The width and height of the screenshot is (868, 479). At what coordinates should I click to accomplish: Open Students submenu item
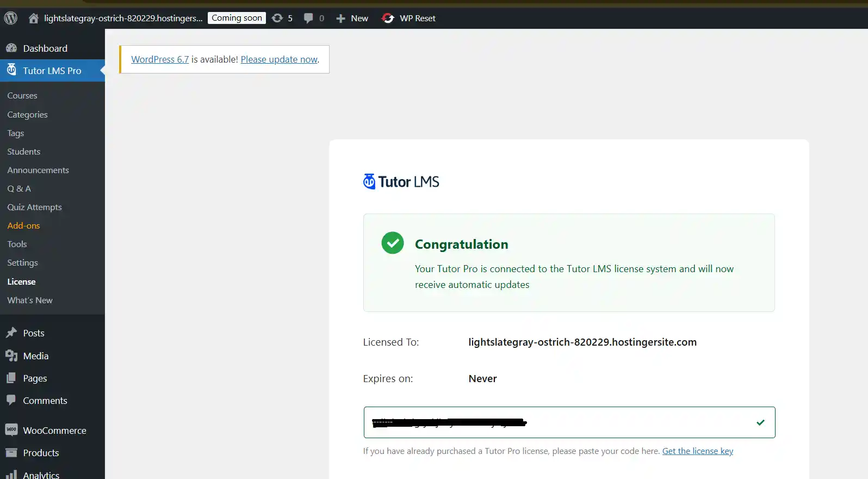click(23, 151)
